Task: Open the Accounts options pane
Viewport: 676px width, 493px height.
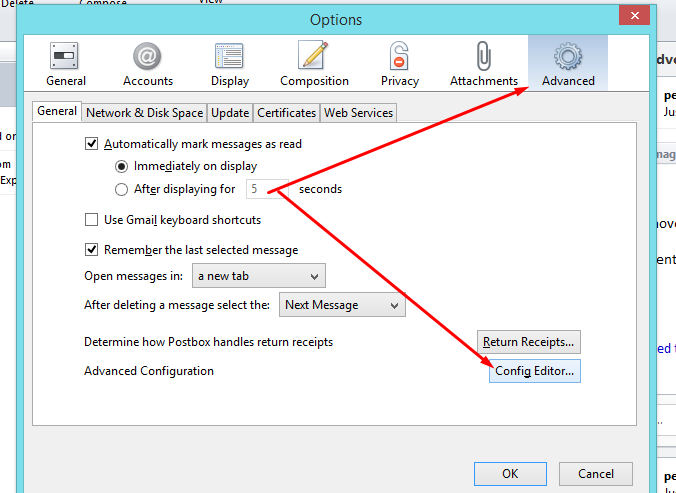Action: (x=148, y=63)
